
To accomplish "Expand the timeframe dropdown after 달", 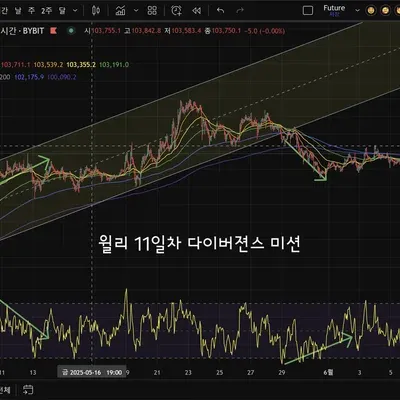I will [75, 11].
